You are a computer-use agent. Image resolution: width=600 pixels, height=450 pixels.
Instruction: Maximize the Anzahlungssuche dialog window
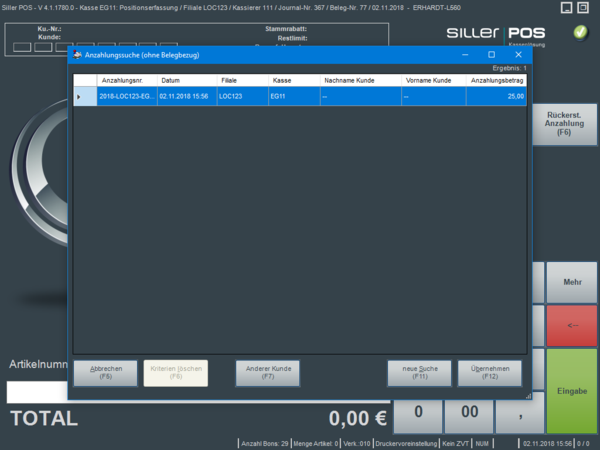[x=491, y=55]
